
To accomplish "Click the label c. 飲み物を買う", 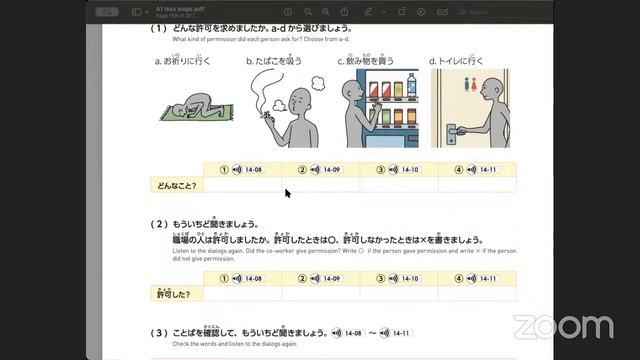I will click(x=366, y=60).
